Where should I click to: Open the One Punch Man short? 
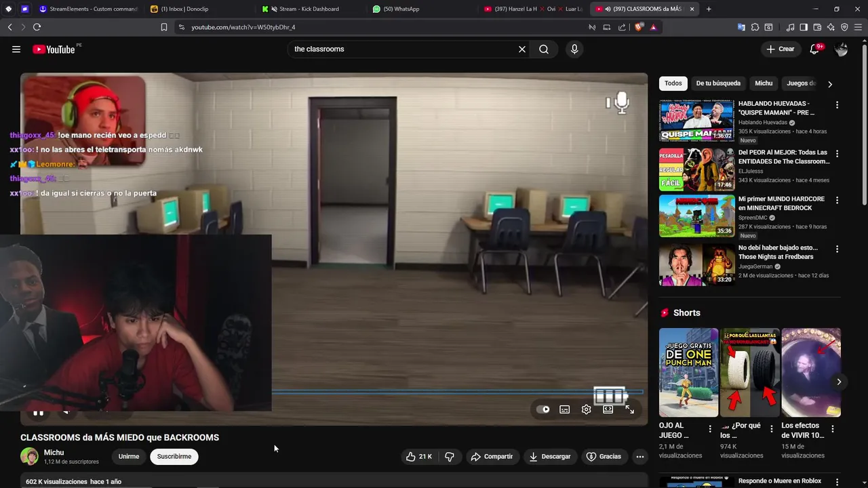pos(688,372)
